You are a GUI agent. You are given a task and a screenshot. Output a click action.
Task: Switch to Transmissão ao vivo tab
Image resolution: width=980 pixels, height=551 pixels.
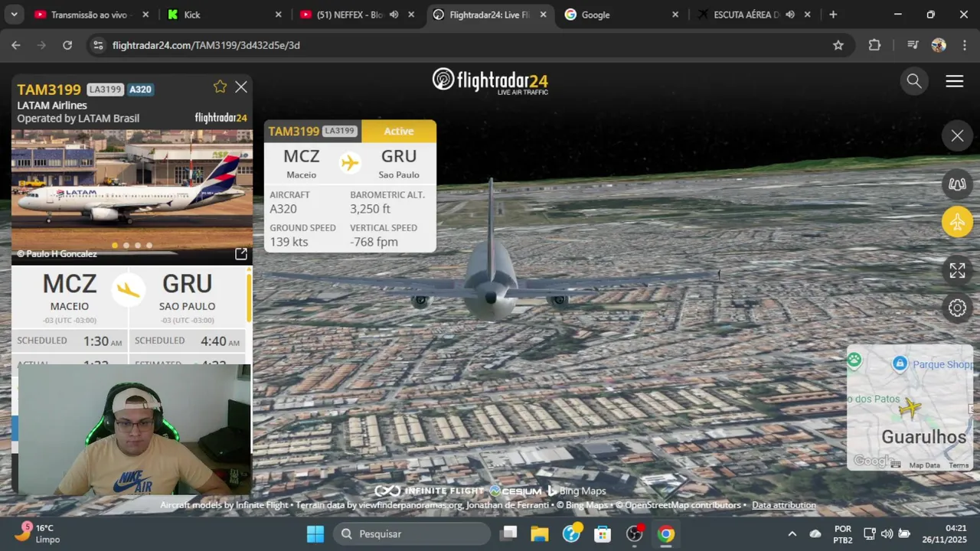[91, 15]
